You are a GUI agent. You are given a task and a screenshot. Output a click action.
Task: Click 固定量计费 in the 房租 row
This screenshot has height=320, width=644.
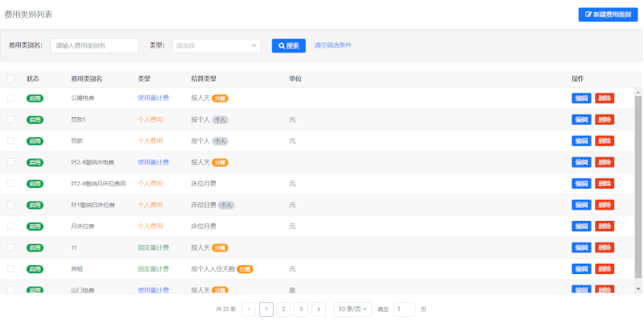point(153,269)
